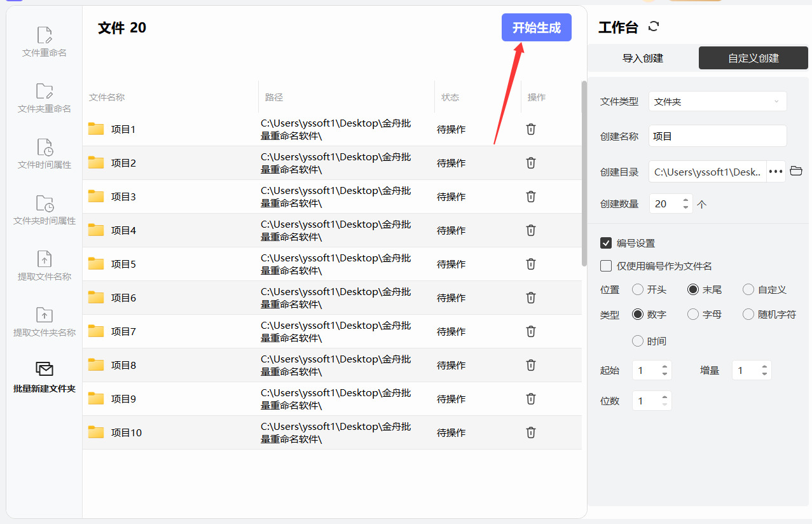Click the 位数 value spinner arrows
The width and height of the screenshot is (812, 524).
(x=665, y=401)
